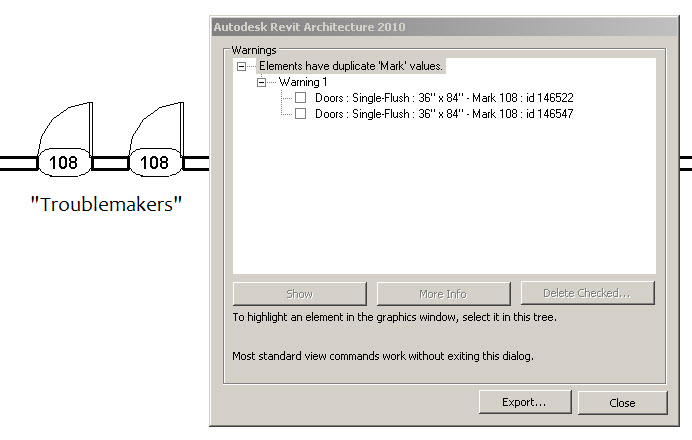Click Delete Checked button
The image size is (692, 440).
click(x=587, y=293)
